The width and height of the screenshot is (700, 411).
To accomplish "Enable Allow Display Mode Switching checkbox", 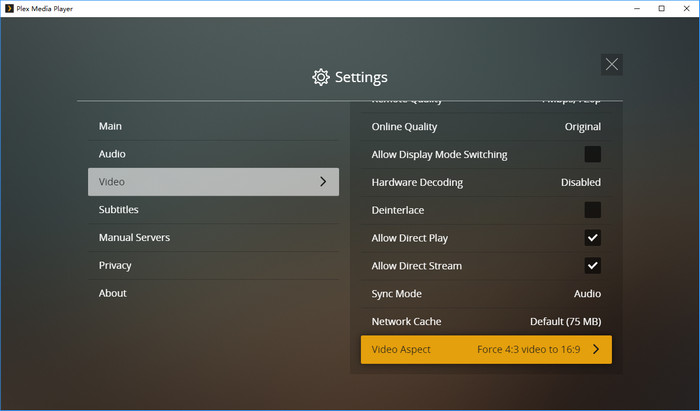I will pyautogui.click(x=592, y=154).
